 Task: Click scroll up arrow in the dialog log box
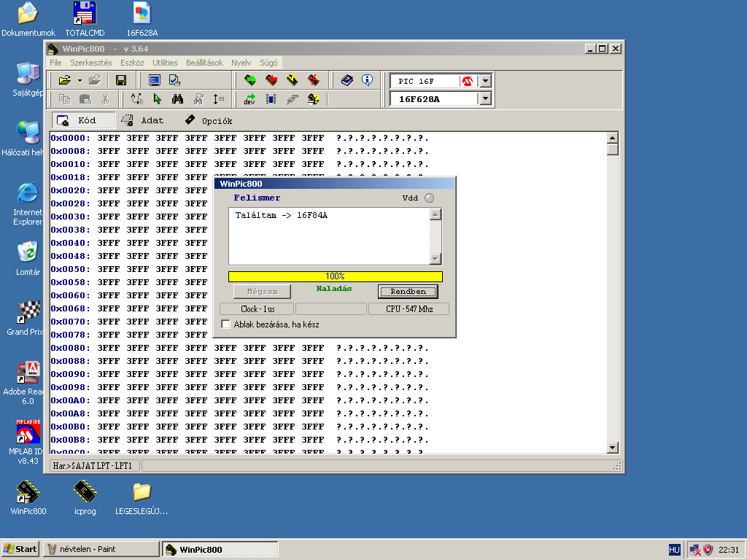tap(436, 214)
